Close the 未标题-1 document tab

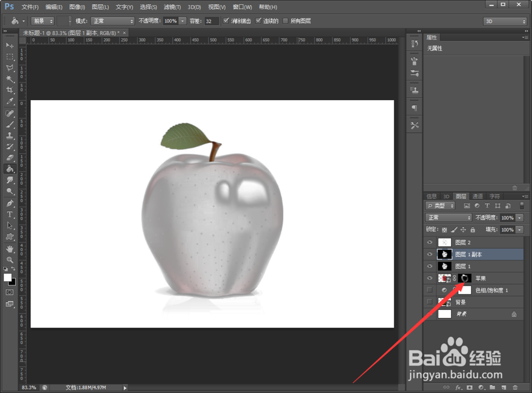[x=124, y=32]
